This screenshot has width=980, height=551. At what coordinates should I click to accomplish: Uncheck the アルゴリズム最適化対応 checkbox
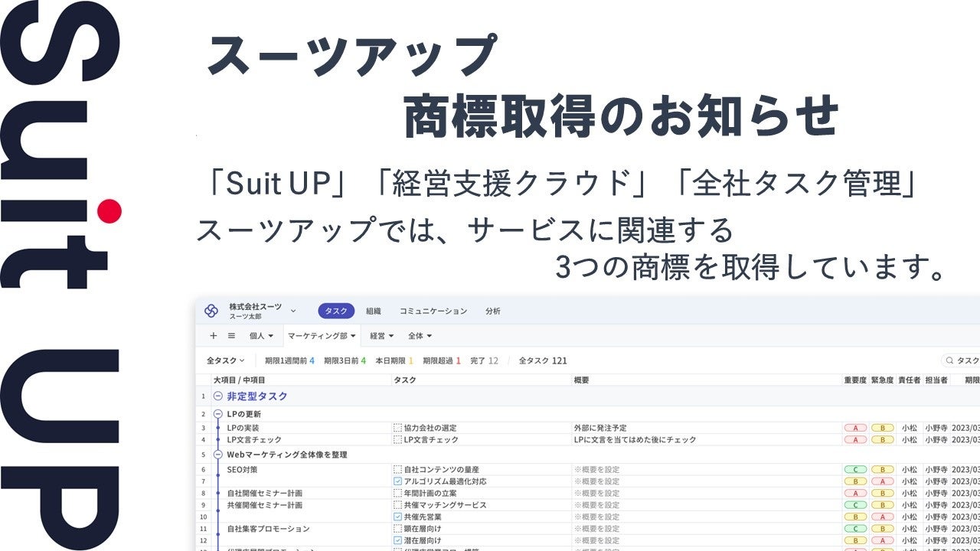(x=397, y=481)
